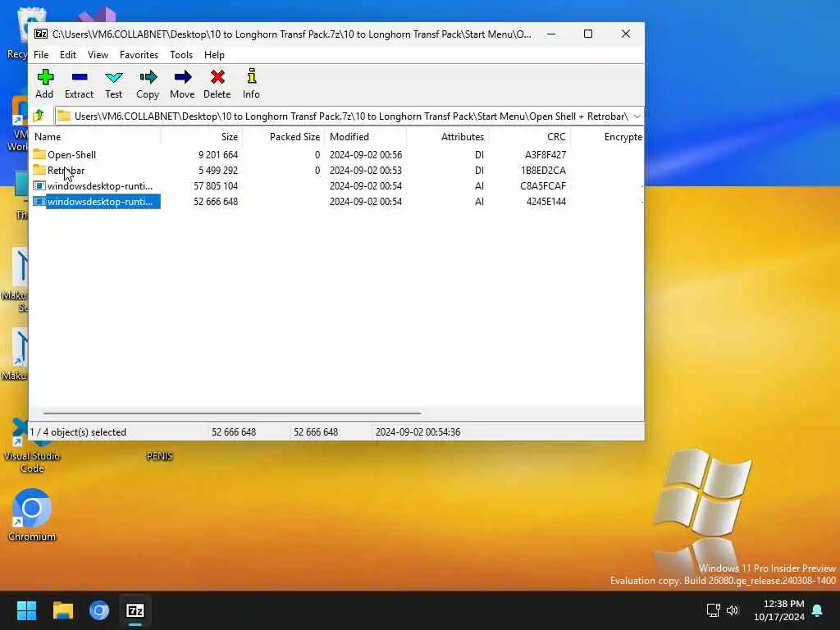
Task: Open the notification bell icon
Action: click(x=818, y=610)
